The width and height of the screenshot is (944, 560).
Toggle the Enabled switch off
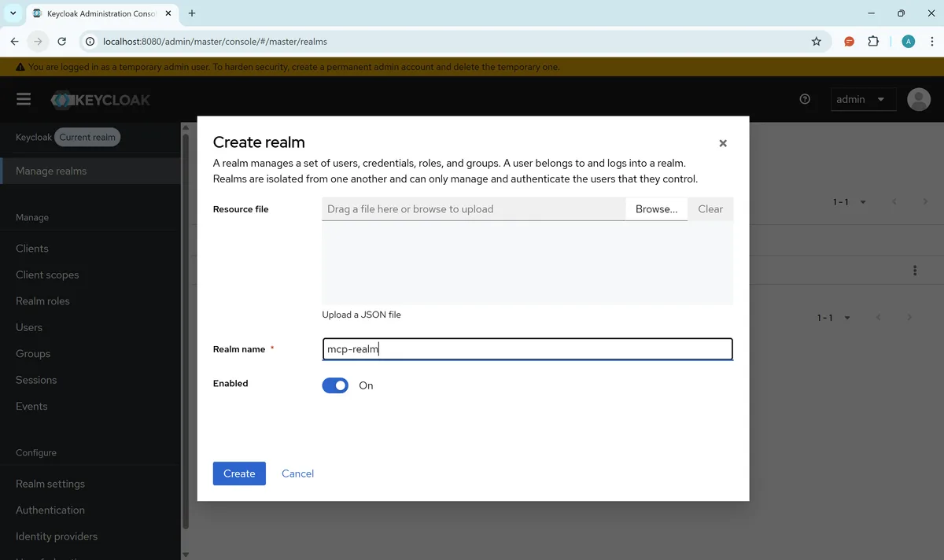click(x=335, y=385)
